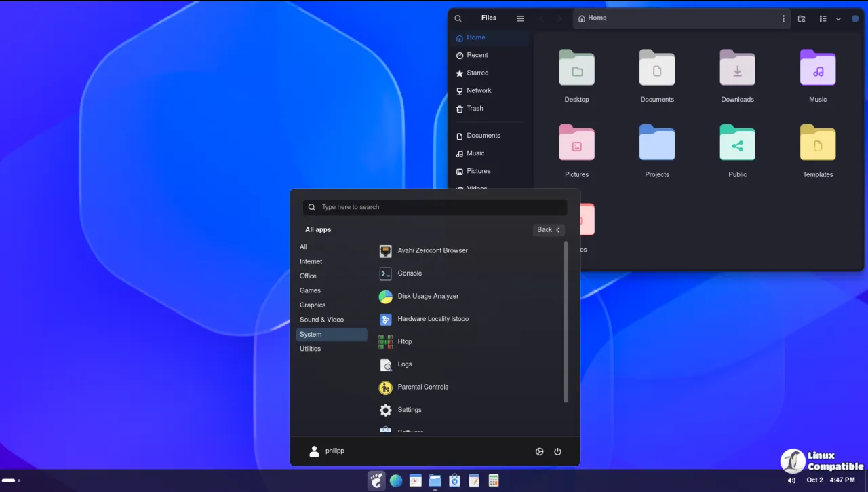This screenshot has width=868, height=492.
Task: Open the Files app icon in taskbar
Action: [435, 480]
